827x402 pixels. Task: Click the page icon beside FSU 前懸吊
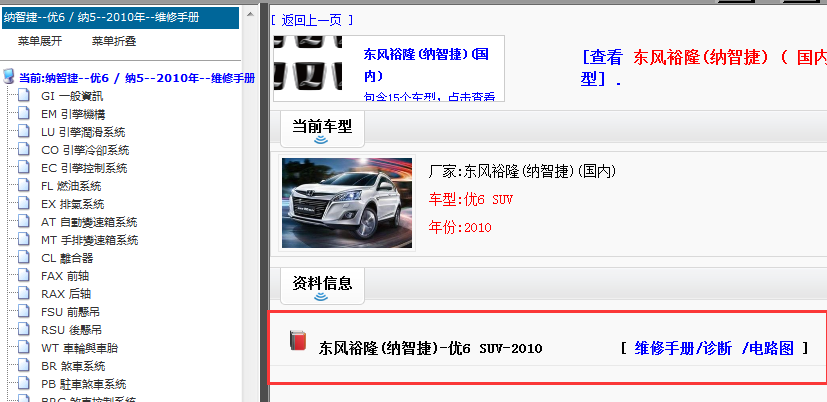tap(24, 311)
